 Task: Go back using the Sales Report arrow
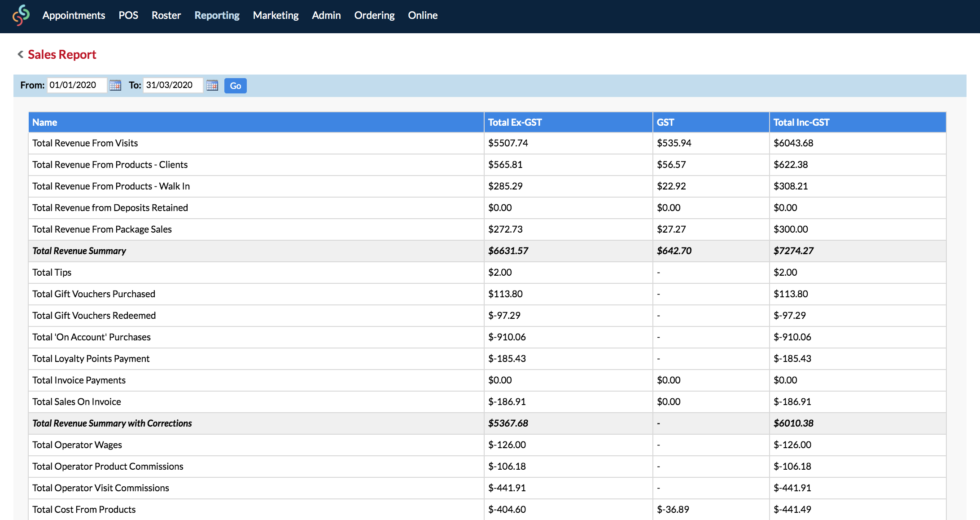point(20,54)
